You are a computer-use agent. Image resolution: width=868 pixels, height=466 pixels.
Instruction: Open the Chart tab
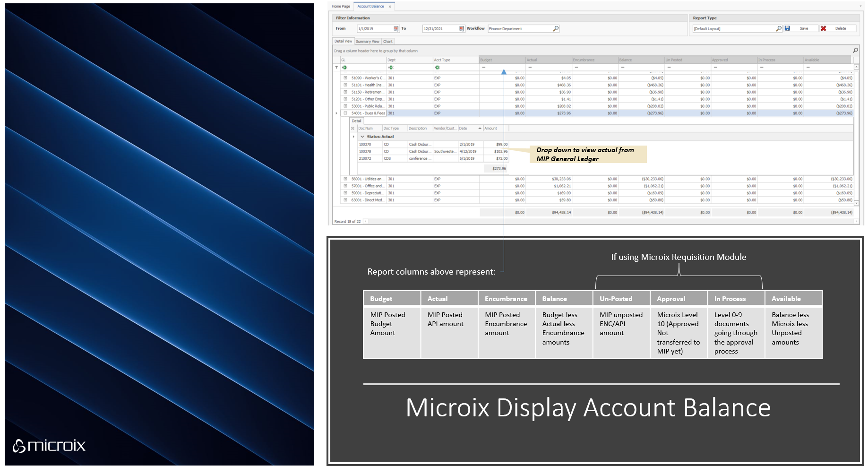(388, 42)
